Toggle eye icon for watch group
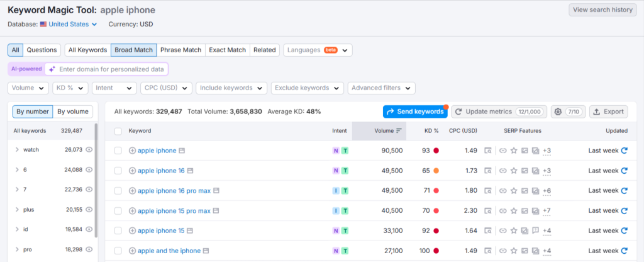 [x=89, y=150]
